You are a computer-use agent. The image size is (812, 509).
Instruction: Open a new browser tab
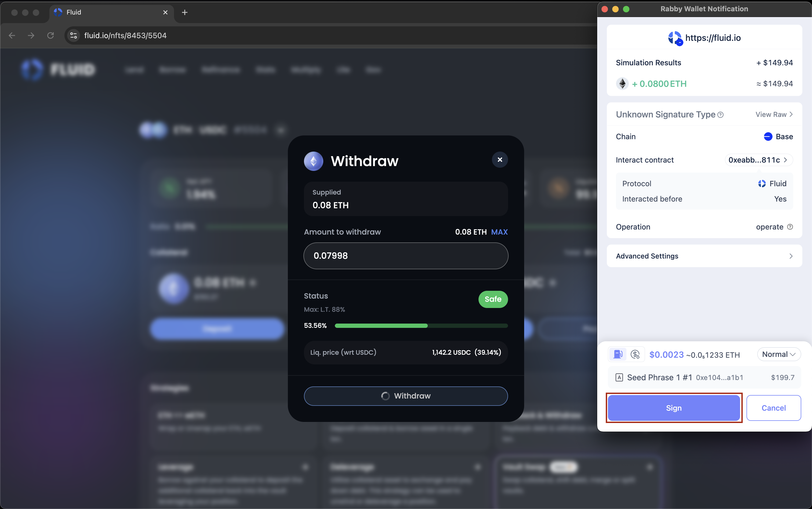tap(184, 12)
